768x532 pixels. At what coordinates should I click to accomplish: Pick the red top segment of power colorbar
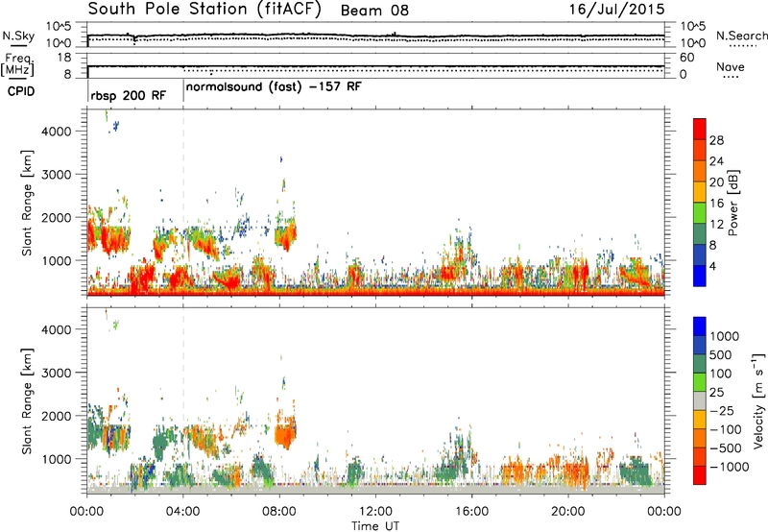(x=700, y=129)
